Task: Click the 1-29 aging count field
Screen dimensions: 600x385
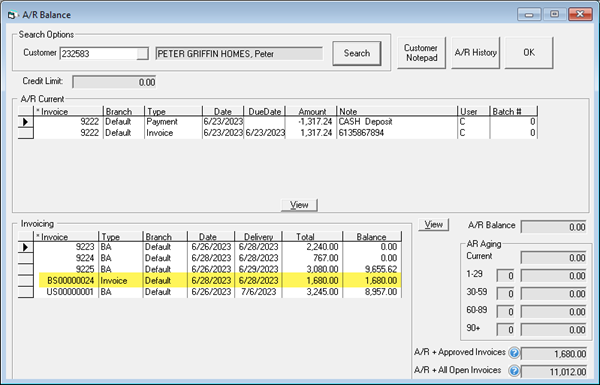Action: click(505, 276)
